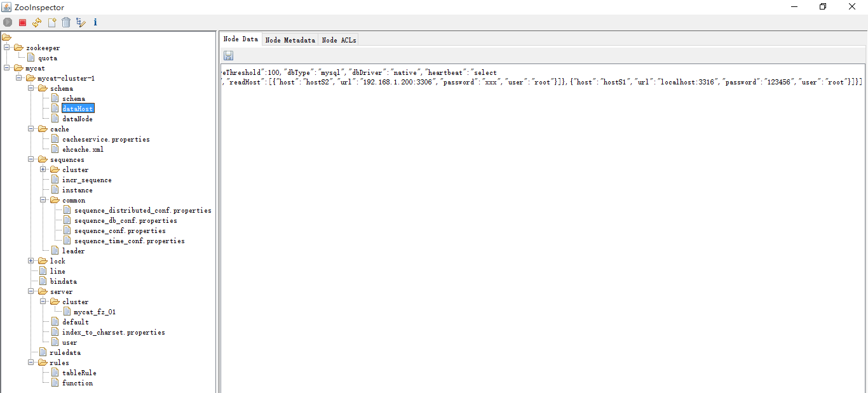Click the greyed-out Connect toolbar icon
868x393 pixels.
pyautogui.click(x=8, y=22)
